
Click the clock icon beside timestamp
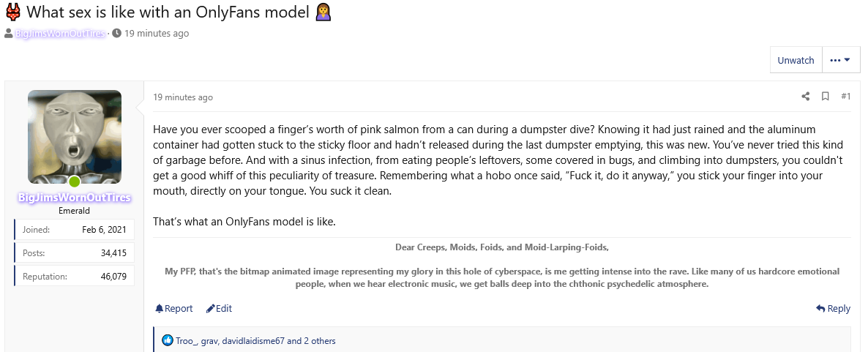(116, 34)
